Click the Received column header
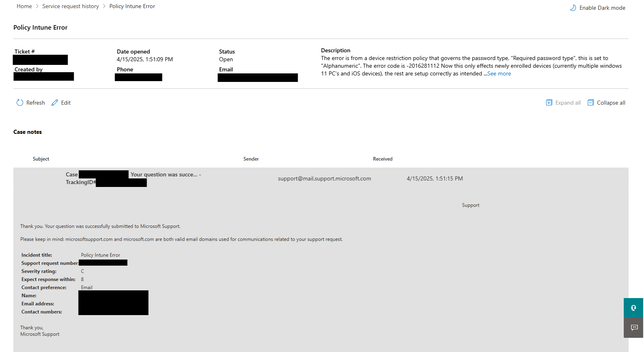The image size is (644, 352). (x=383, y=159)
